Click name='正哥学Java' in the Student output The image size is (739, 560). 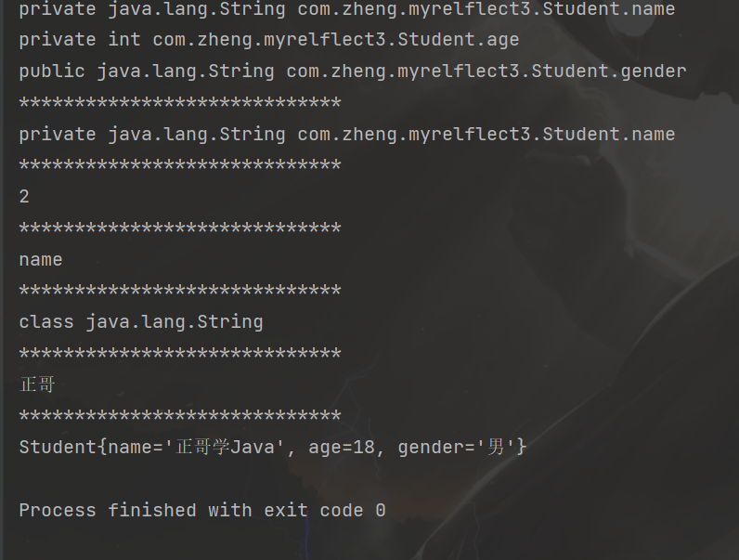click(197, 448)
